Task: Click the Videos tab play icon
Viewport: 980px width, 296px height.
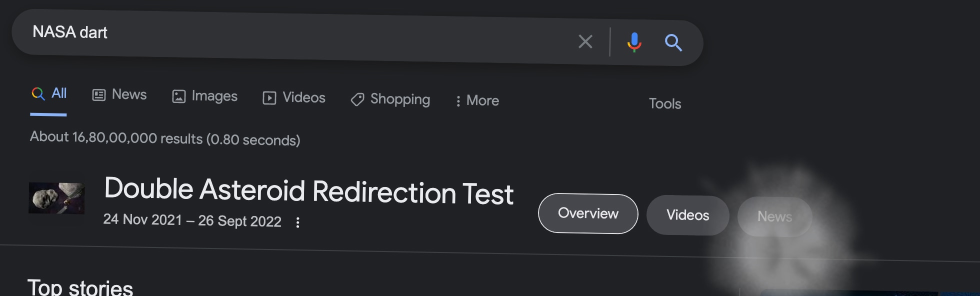Action: pos(269,98)
